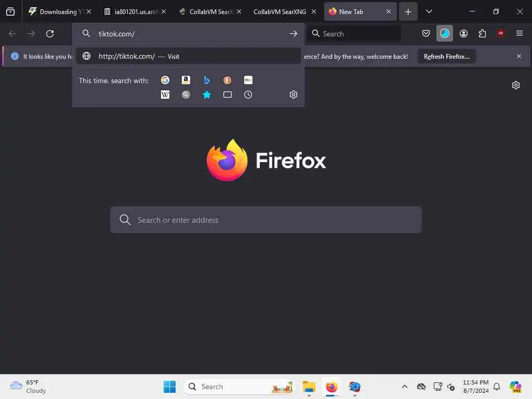The width and height of the screenshot is (532, 399).
Task: Search this time with DuckDuckGo
Action: [228, 80]
